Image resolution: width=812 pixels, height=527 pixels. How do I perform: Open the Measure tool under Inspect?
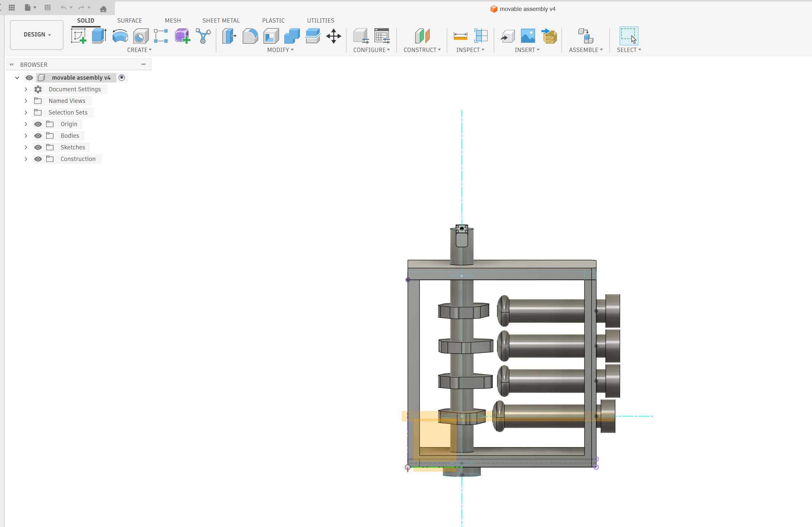(460, 36)
